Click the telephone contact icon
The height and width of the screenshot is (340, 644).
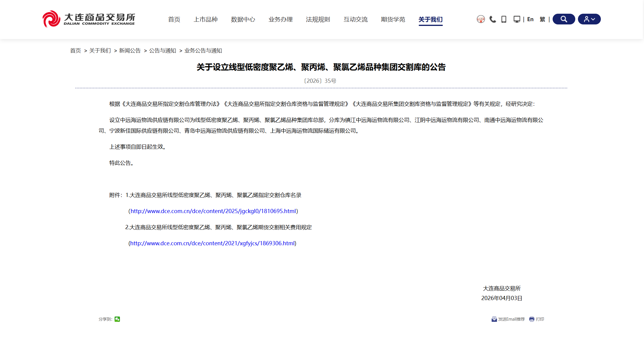(492, 19)
